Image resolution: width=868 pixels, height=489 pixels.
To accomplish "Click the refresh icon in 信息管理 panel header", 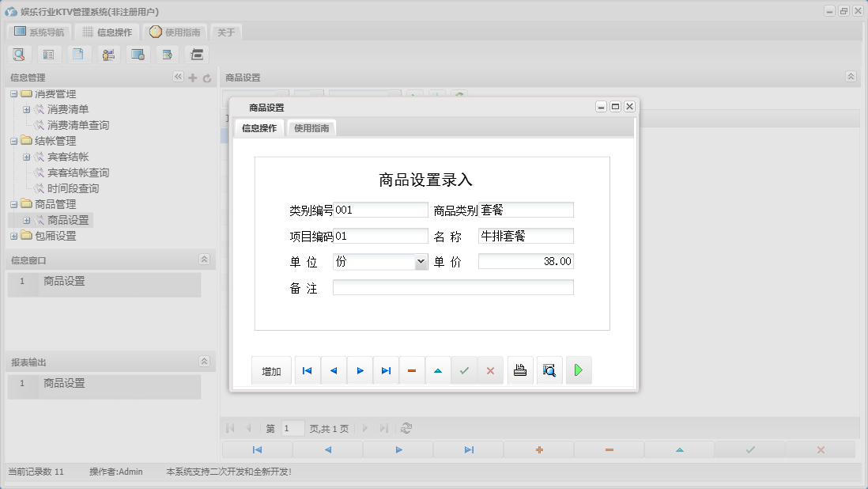I will pos(206,78).
